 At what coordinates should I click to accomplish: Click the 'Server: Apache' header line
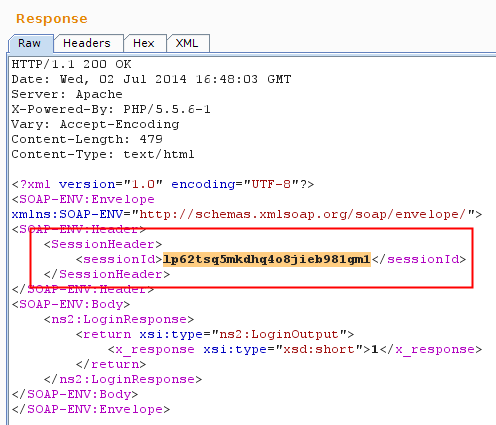click(x=67, y=94)
